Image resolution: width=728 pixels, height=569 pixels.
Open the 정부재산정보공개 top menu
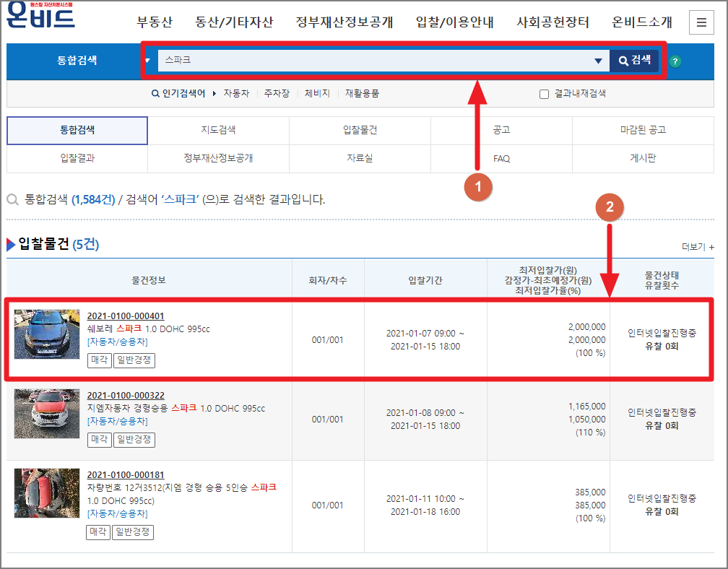coord(344,22)
